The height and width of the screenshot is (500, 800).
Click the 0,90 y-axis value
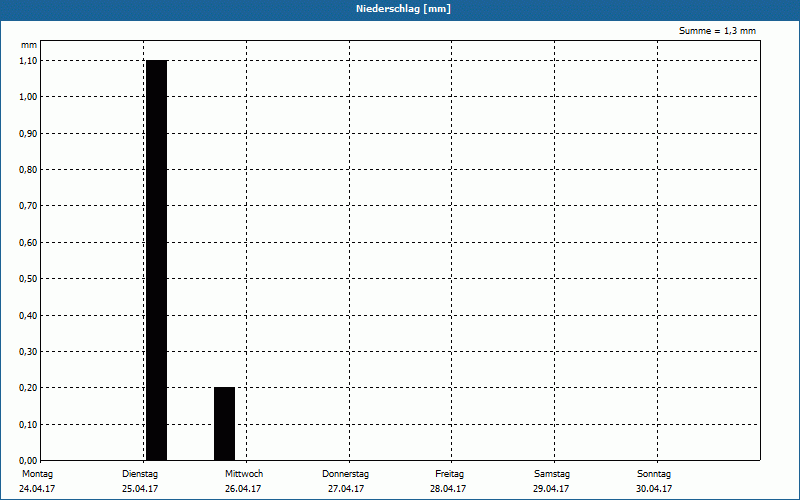pos(28,134)
